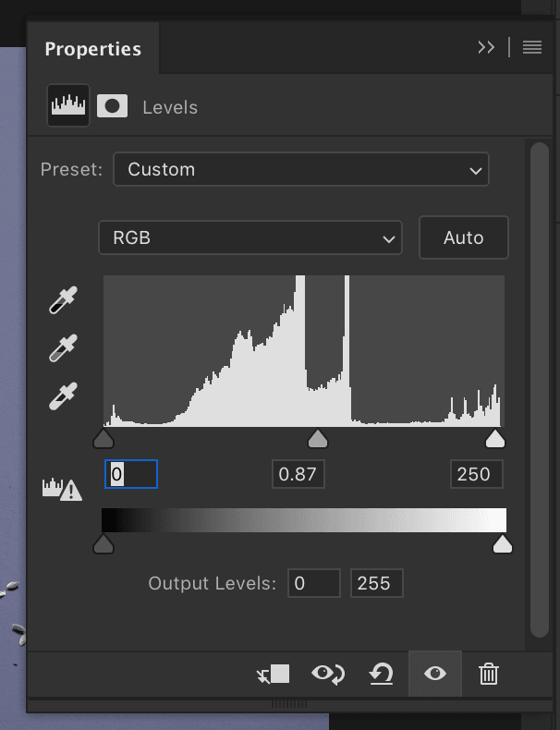Clip adjustment to layer below icon
This screenshot has width=560, height=730.
[x=274, y=675]
